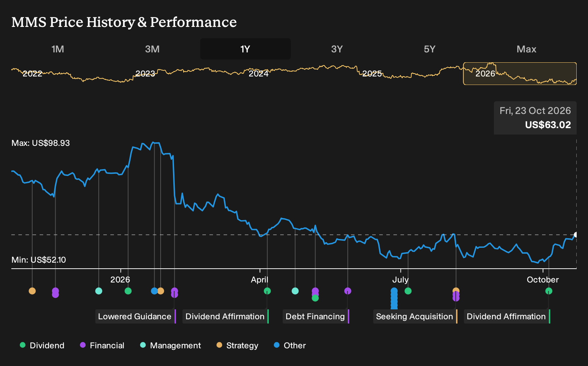
Task: Show the 5Y price history tab
Action: [430, 49]
